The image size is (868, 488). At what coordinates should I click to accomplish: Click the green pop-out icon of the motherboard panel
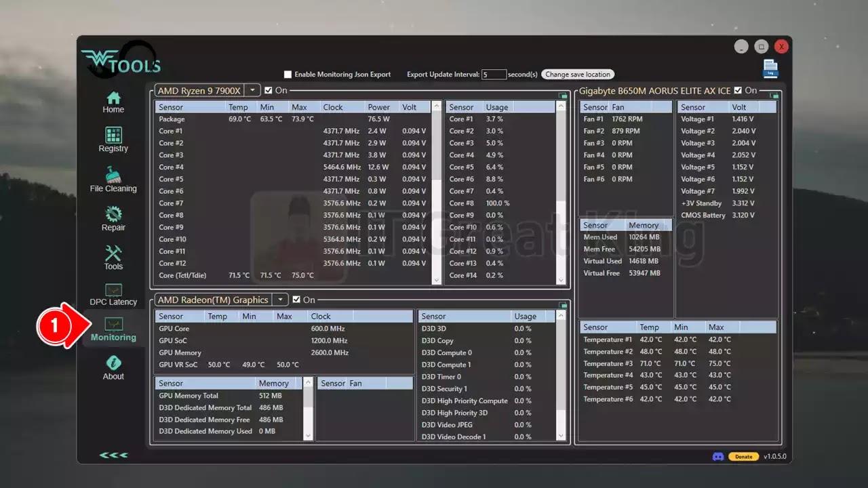pos(774,96)
